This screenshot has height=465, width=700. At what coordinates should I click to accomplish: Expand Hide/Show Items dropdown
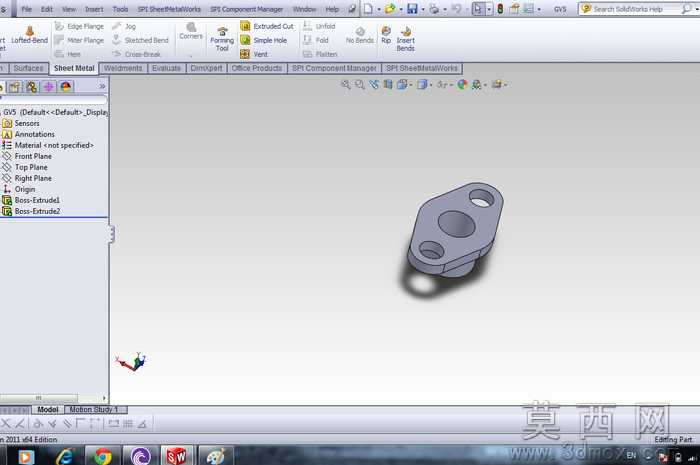click(x=451, y=85)
